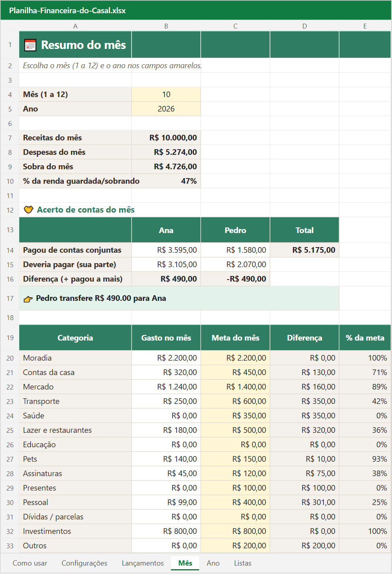Viewport: 392px width, 574px height.
Task: Click the Diferença table header
Action: pyautogui.click(x=305, y=338)
